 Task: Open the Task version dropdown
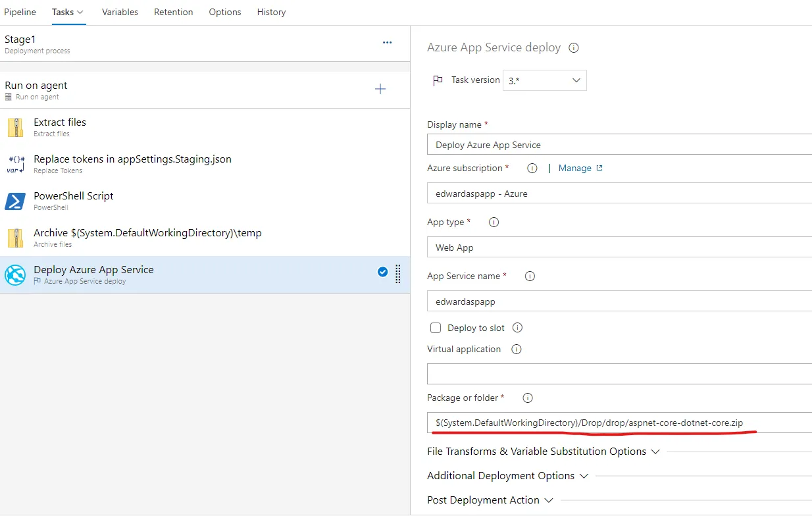[x=545, y=80]
